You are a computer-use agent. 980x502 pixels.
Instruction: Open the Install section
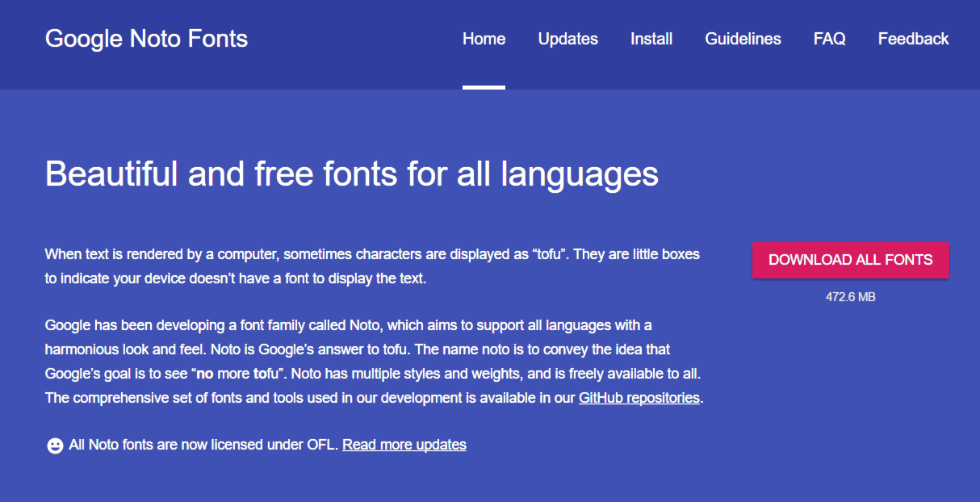point(651,39)
